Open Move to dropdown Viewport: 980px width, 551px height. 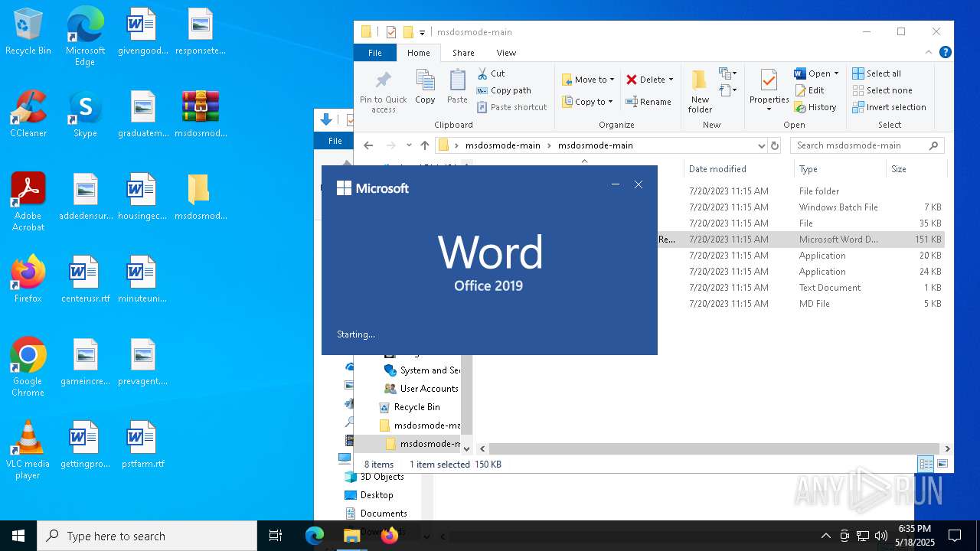588,80
